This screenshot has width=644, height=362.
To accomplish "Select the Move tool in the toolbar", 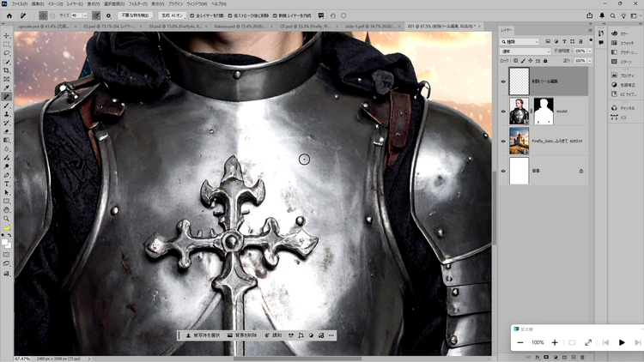I will pos(7,35).
